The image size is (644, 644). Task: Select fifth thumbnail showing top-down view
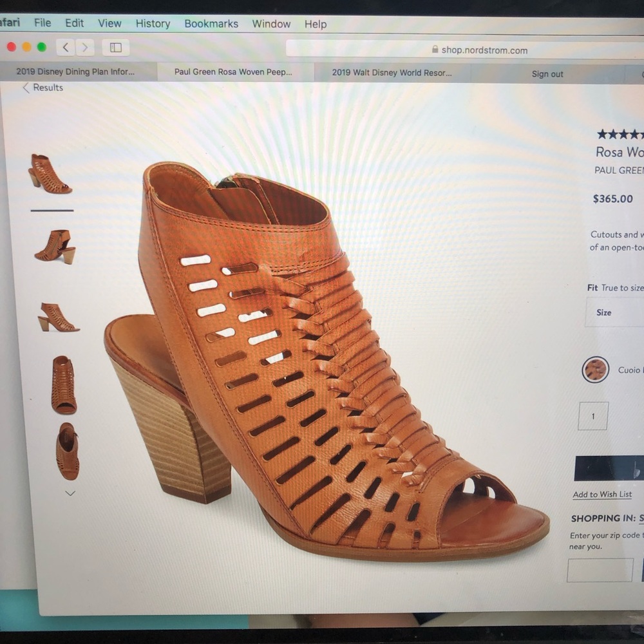click(68, 451)
